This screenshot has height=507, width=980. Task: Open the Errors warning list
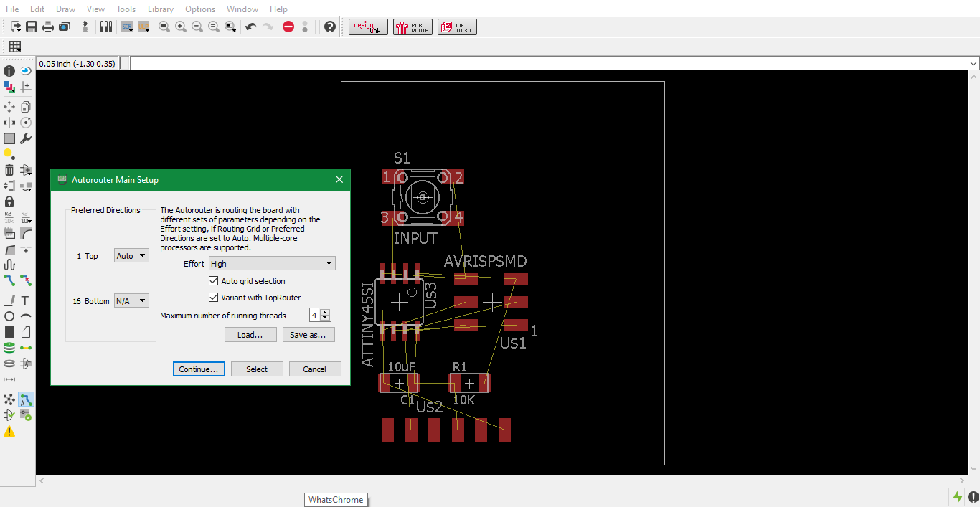click(x=9, y=431)
